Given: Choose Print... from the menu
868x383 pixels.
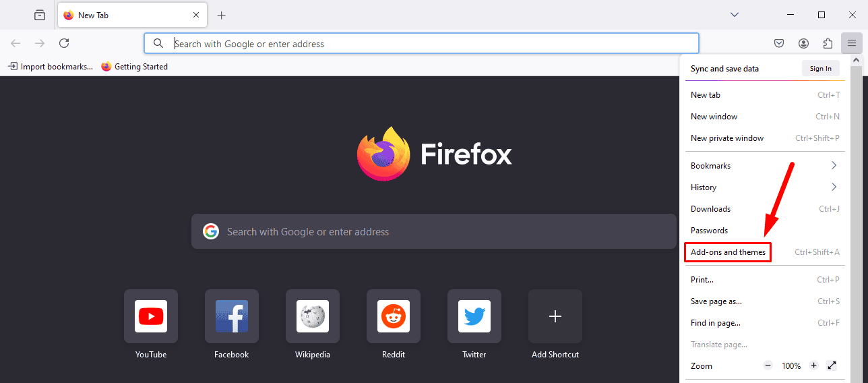Looking at the screenshot, I should coord(765,280).
